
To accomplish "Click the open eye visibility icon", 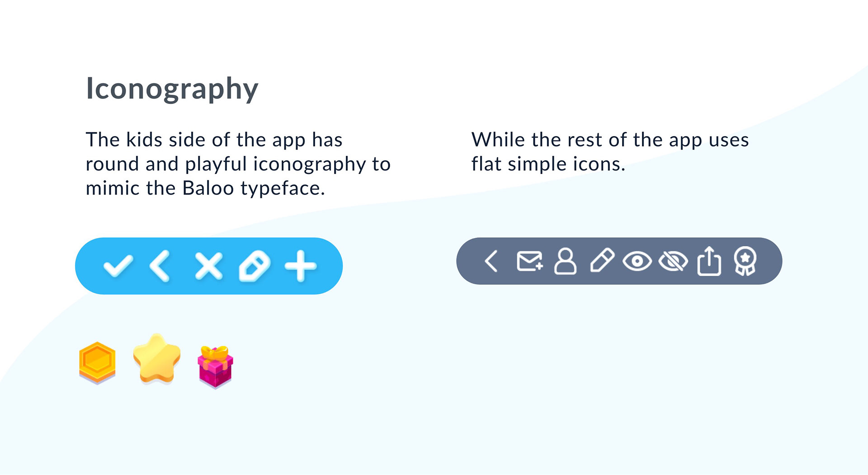I will 637,261.
